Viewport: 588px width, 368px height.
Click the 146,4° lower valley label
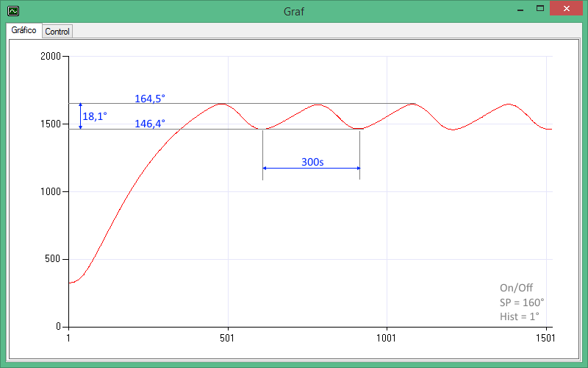pos(150,124)
